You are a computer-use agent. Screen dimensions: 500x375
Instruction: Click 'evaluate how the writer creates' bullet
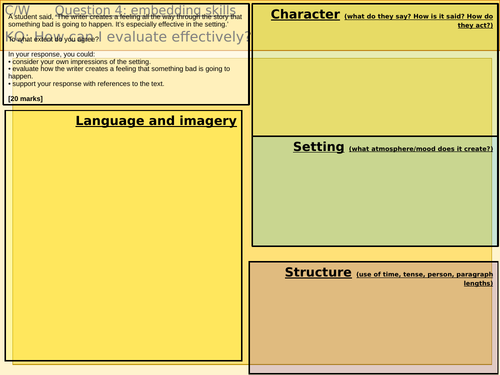click(x=119, y=72)
